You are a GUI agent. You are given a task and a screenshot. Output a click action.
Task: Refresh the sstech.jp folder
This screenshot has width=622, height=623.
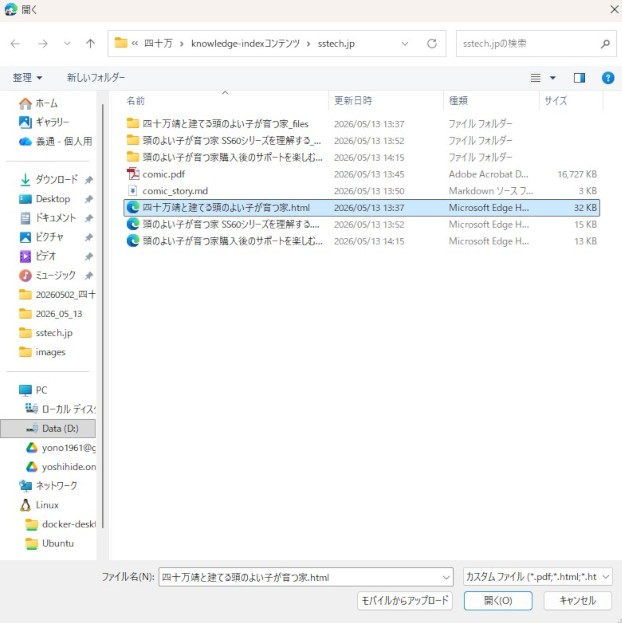coord(432,43)
